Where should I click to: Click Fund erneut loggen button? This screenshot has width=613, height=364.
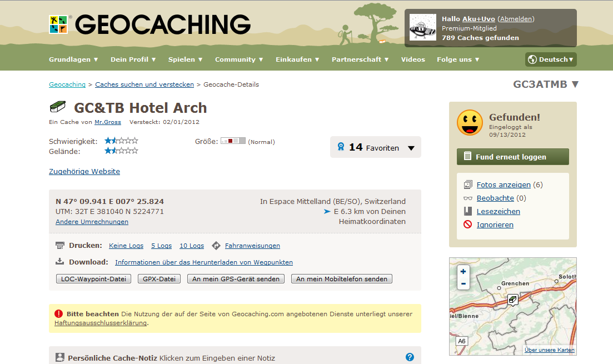[513, 156]
